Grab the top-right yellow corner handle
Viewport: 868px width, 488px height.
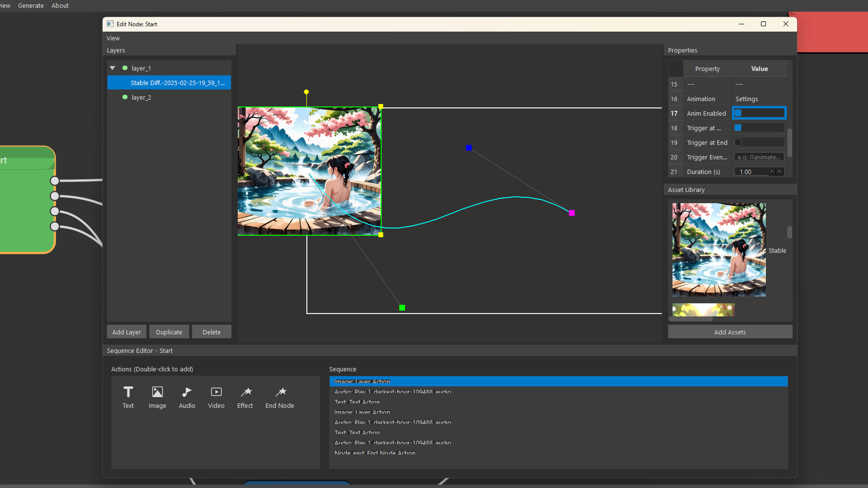[381, 107]
